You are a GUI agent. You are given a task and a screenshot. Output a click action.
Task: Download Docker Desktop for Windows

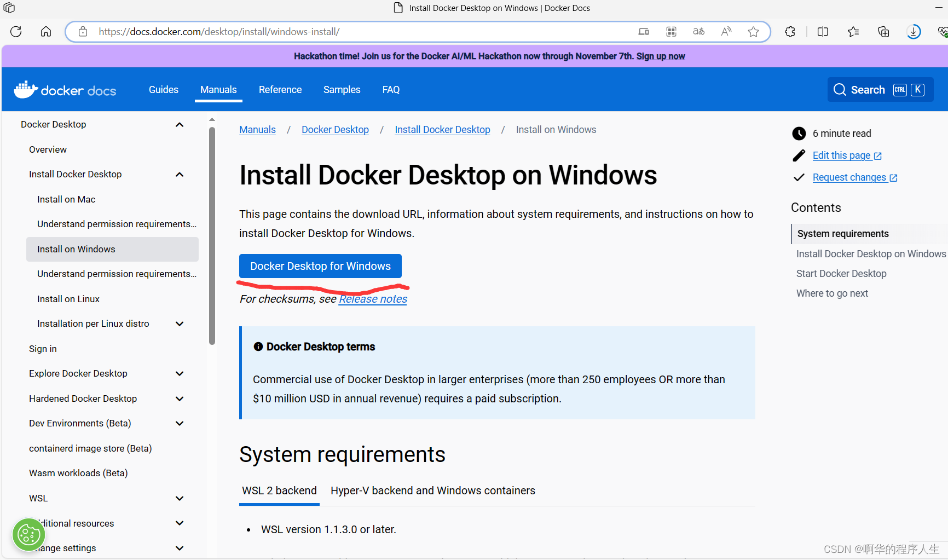coord(320,266)
